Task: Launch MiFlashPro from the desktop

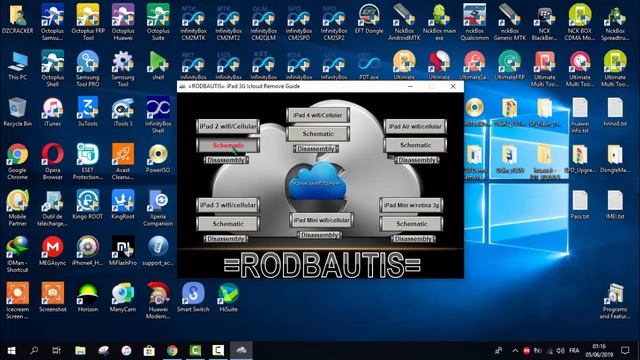Action: pos(123,251)
